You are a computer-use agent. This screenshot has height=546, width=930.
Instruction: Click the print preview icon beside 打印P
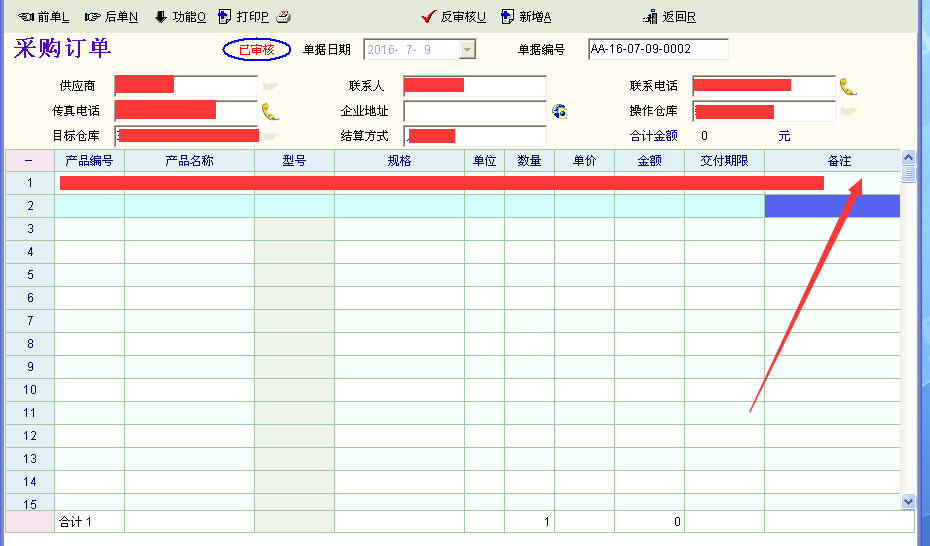pyautogui.click(x=284, y=17)
